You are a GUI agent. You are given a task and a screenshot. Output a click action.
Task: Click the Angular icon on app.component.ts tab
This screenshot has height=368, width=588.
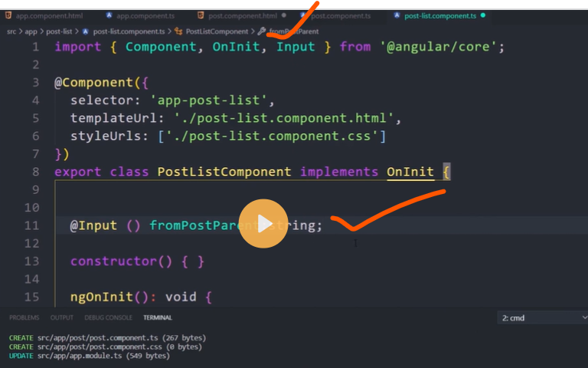coord(109,15)
